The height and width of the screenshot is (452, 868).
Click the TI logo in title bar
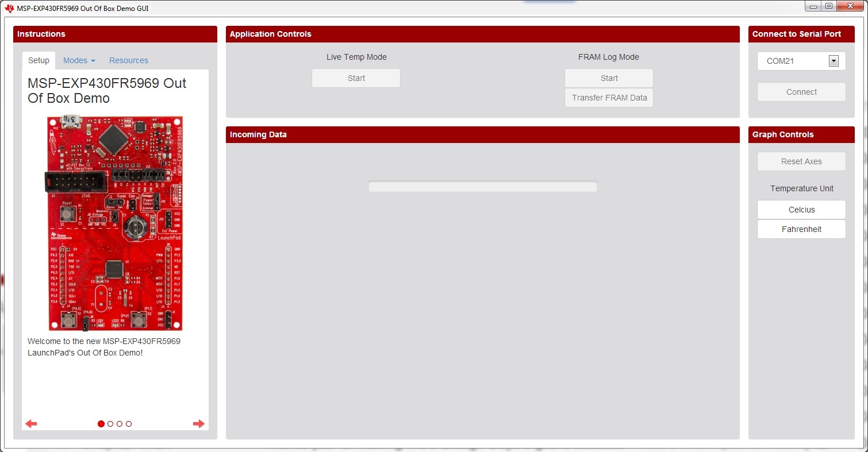point(9,8)
